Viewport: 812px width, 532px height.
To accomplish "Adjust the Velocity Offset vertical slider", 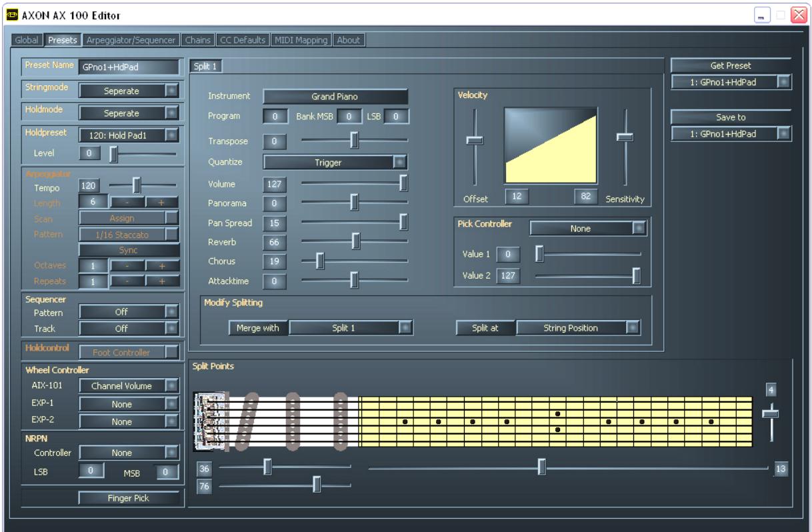I will [475, 147].
